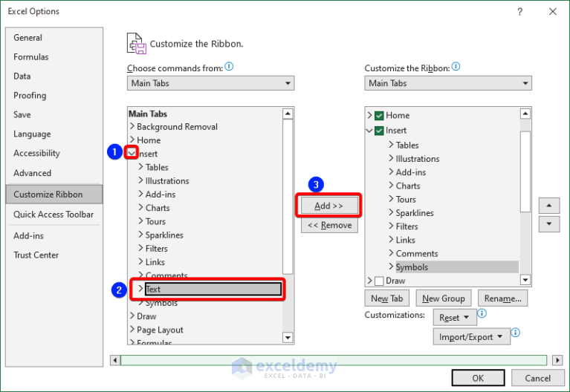Click the horizontal scrollbar left arrow

tap(115, 360)
